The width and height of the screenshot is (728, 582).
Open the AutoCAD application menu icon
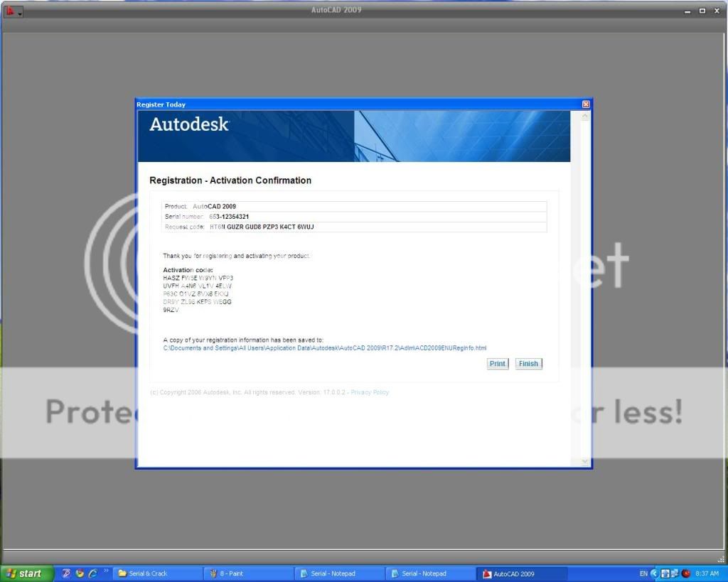tap(14, 11)
